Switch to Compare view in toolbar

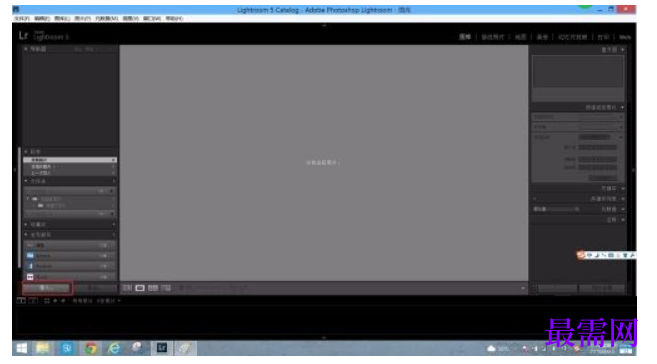[153, 288]
